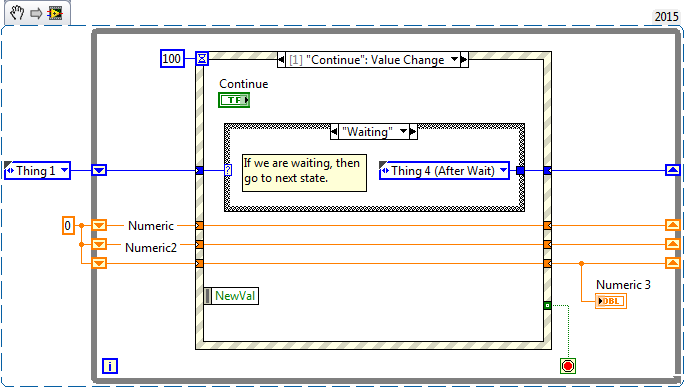
Task: Click blue input tunnel on event structure left edge
Action: tap(199, 170)
